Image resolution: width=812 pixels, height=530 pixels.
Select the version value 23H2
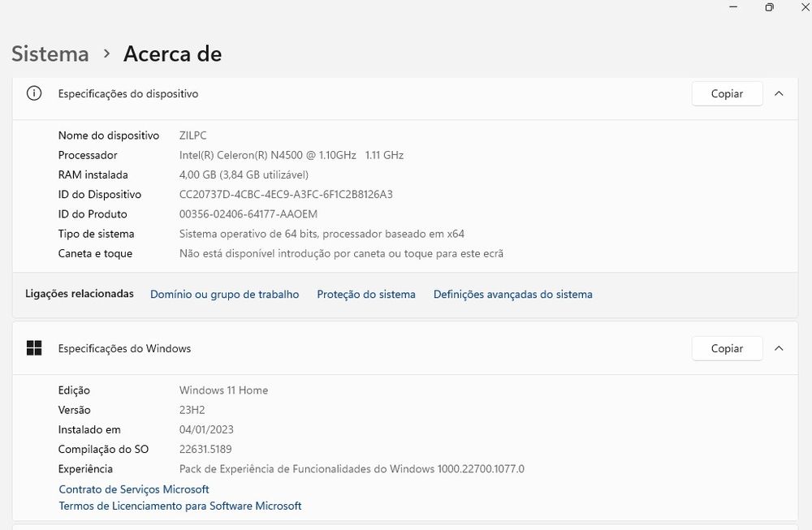(x=192, y=410)
